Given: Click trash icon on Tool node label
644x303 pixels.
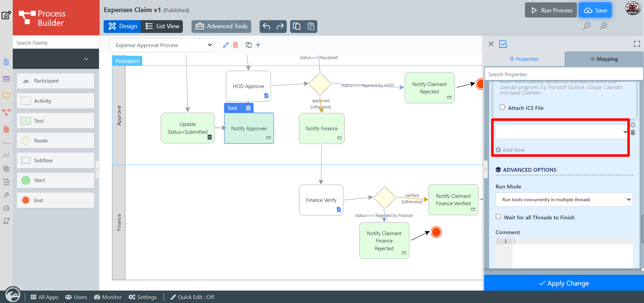Looking at the screenshot, I should [248, 108].
